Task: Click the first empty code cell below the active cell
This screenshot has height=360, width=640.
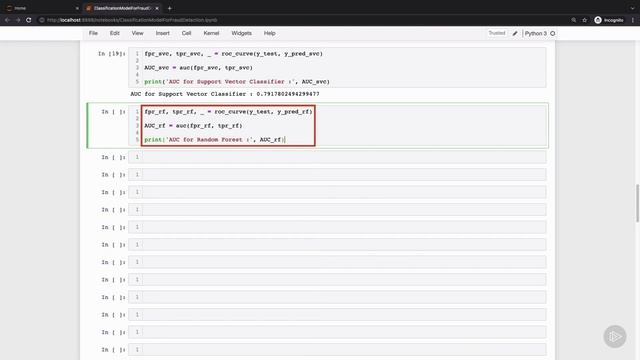Action: (x=337, y=157)
